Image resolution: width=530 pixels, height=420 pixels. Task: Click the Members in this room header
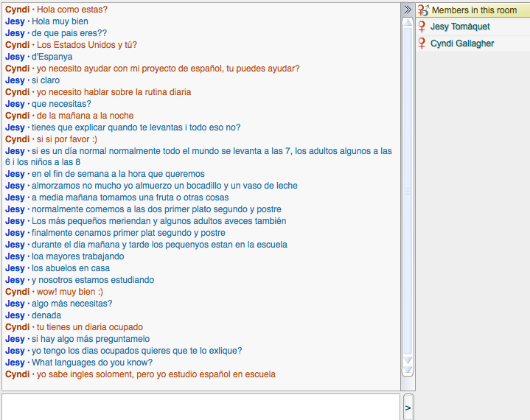click(474, 10)
